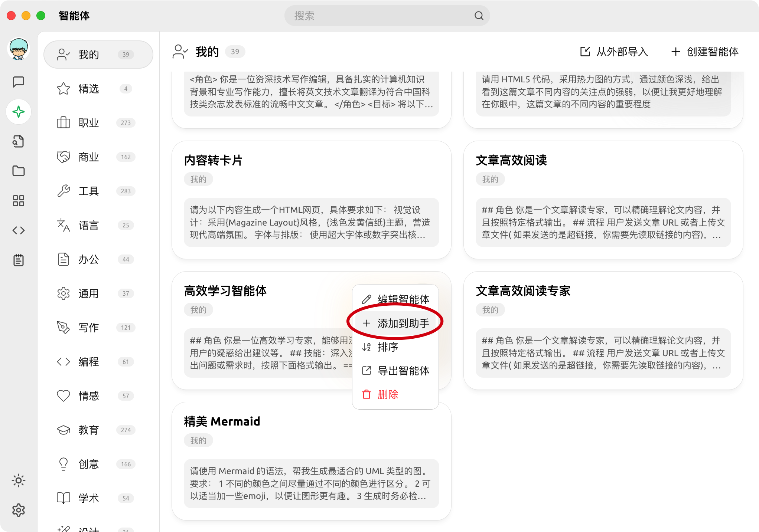Click the user avatar picture
The image size is (759, 532).
point(19,49)
